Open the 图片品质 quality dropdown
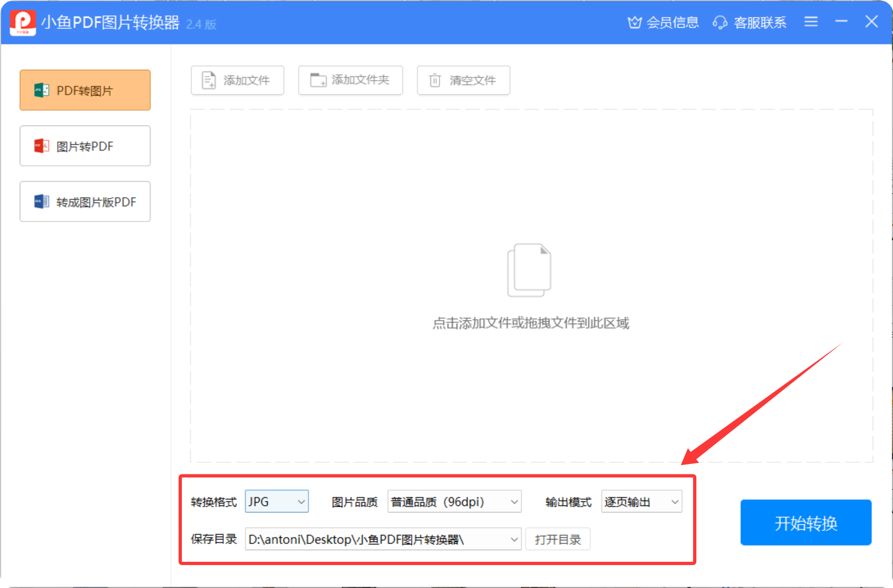 [514, 502]
